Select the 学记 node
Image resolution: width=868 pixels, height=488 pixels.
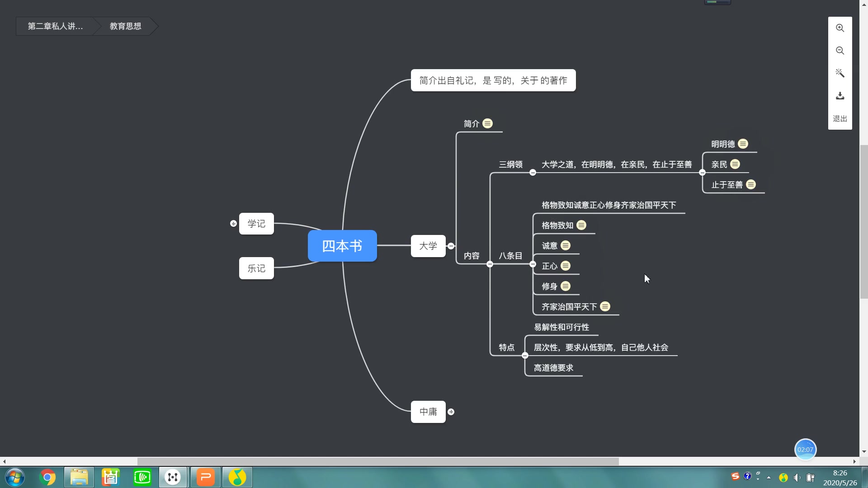click(x=256, y=224)
